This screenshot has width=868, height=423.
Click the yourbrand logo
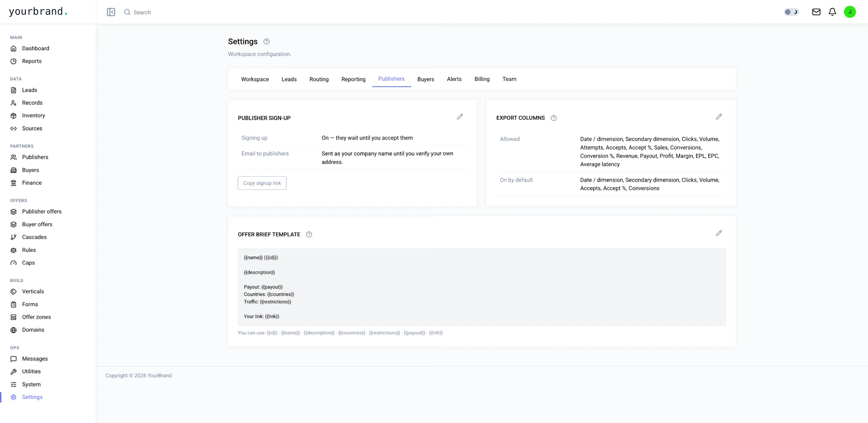point(38,12)
